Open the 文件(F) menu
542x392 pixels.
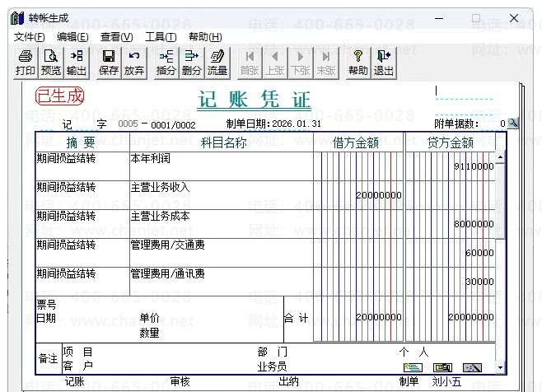(x=30, y=36)
